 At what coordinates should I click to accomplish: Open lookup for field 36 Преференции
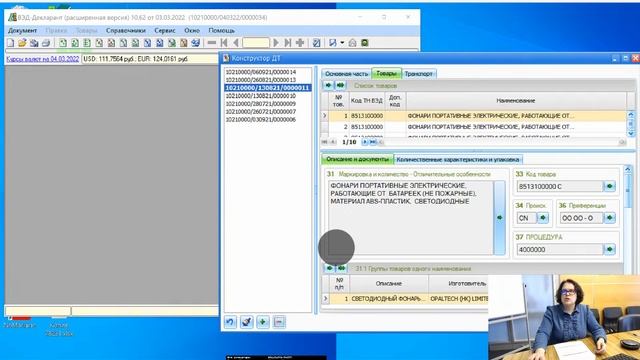pyautogui.click(x=609, y=218)
